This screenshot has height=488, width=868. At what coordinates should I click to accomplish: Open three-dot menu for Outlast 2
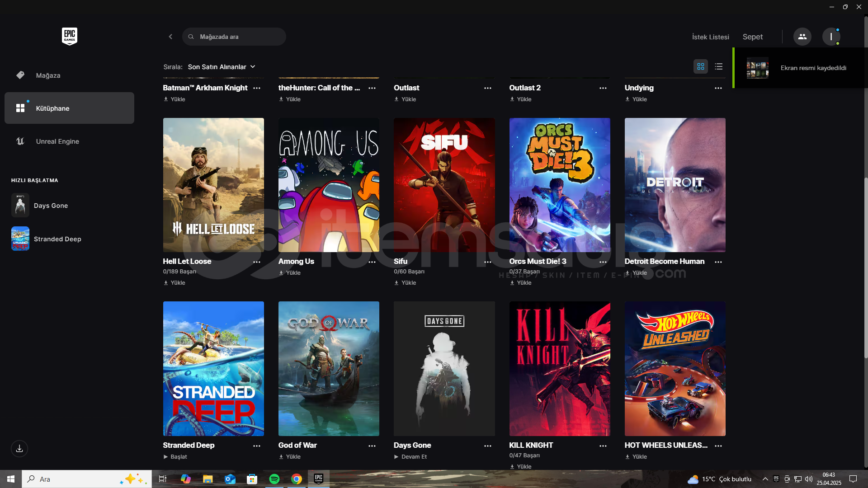coord(603,88)
